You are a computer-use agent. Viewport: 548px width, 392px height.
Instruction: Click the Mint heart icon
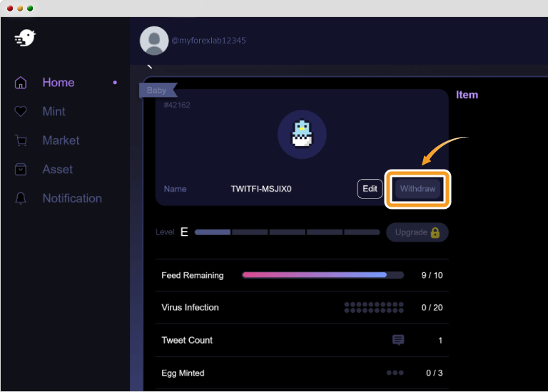point(21,112)
